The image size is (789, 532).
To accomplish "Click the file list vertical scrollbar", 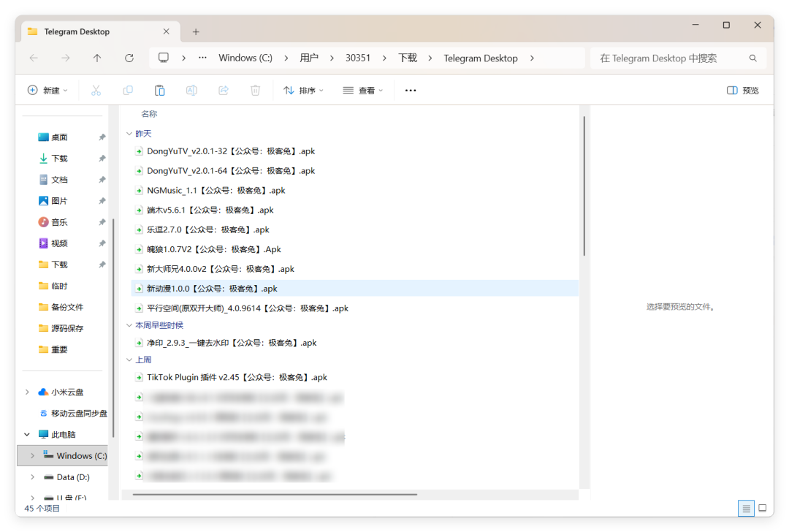I will (584, 186).
